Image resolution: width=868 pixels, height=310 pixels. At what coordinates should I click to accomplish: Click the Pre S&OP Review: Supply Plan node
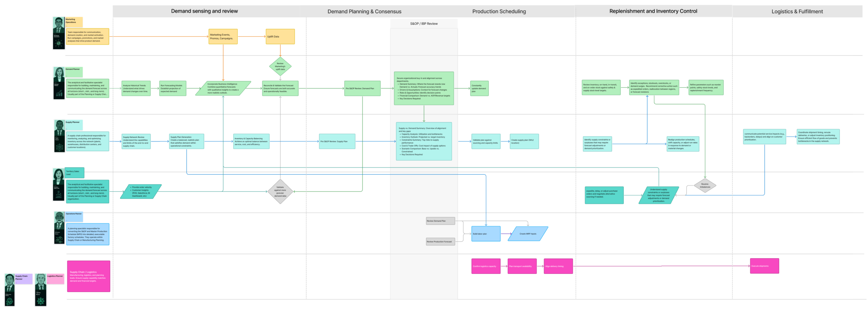coord(337,141)
